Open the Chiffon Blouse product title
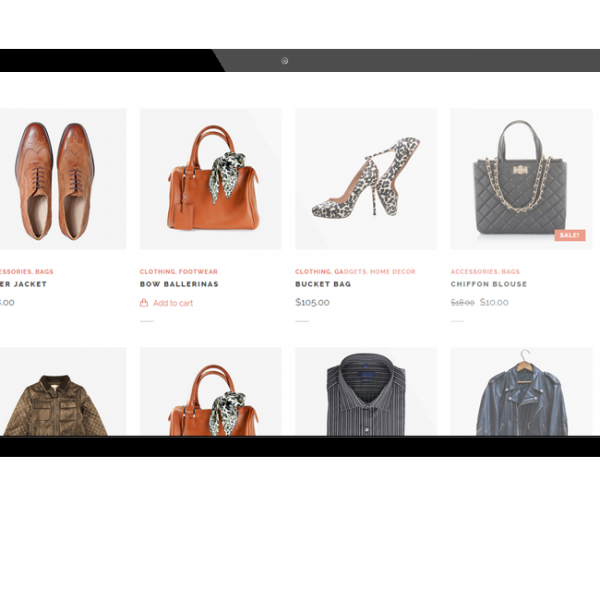This screenshot has width=600, height=600. click(489, 284)
